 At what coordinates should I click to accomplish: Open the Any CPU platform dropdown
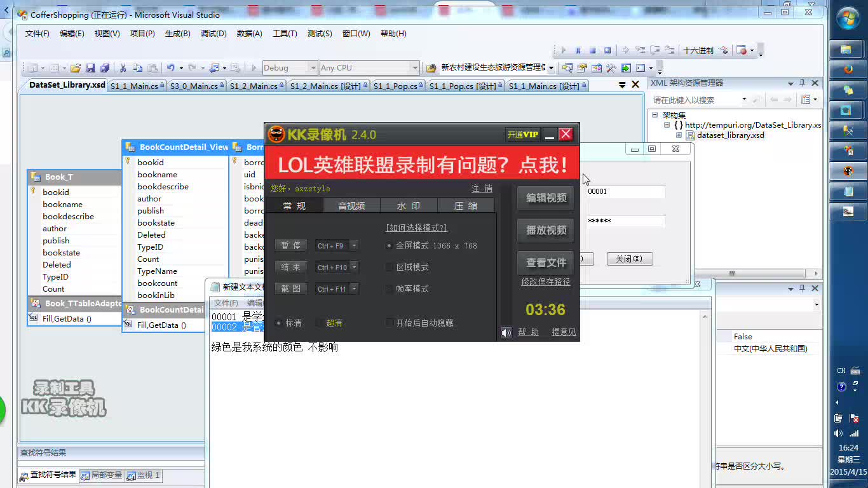click(415, 68)
